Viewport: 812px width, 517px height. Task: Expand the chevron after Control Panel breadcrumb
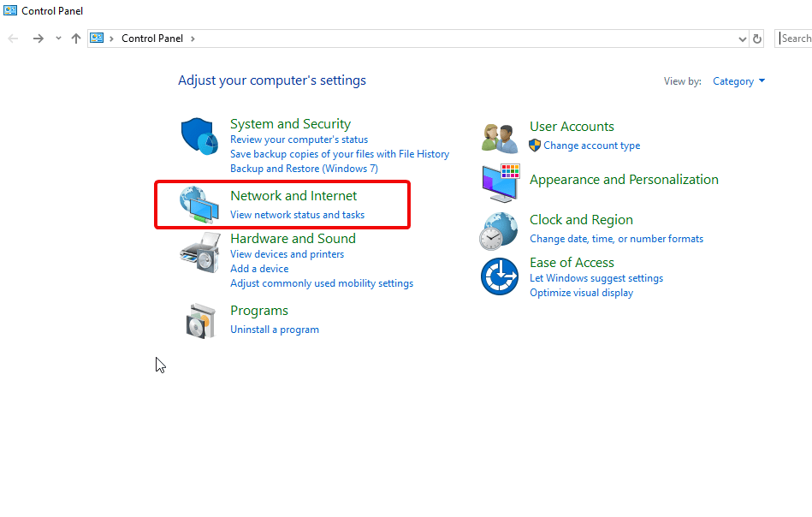pyautogui.click(x=193, y=39)
